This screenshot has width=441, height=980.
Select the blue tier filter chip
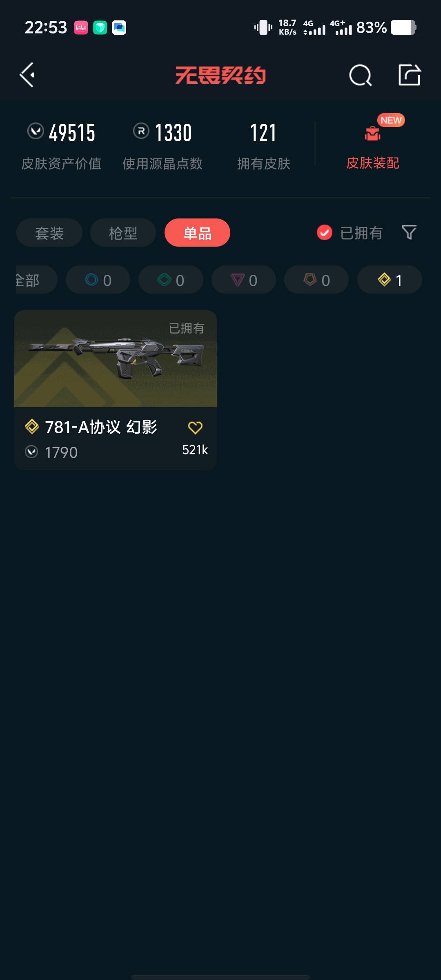click(98, 280)
